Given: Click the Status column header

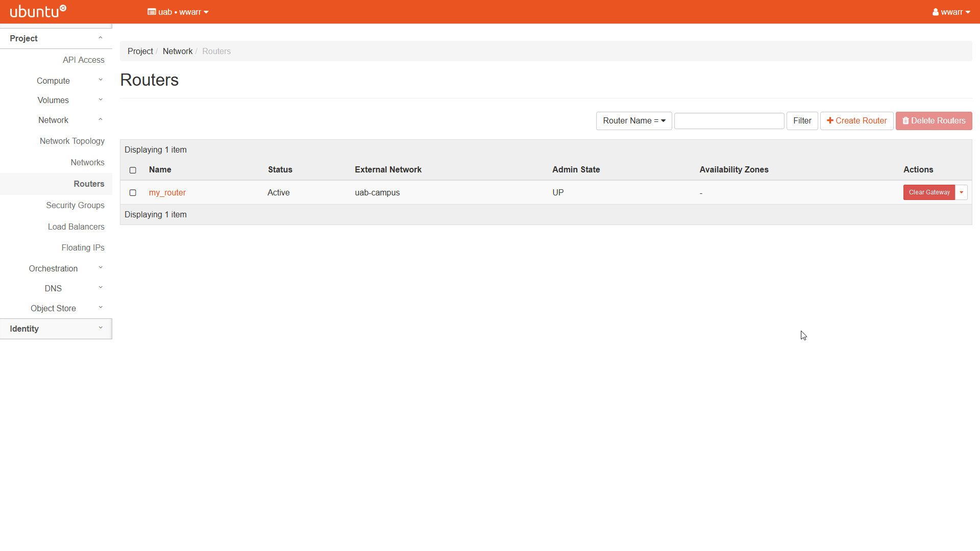Looking at the screenshot, I should pos(280,169).
